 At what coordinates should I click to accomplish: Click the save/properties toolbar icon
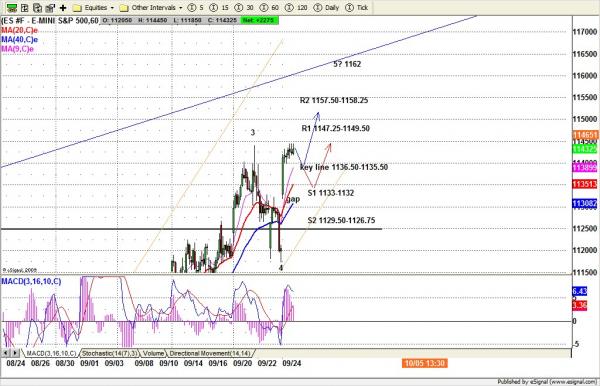tap(50, 8)
